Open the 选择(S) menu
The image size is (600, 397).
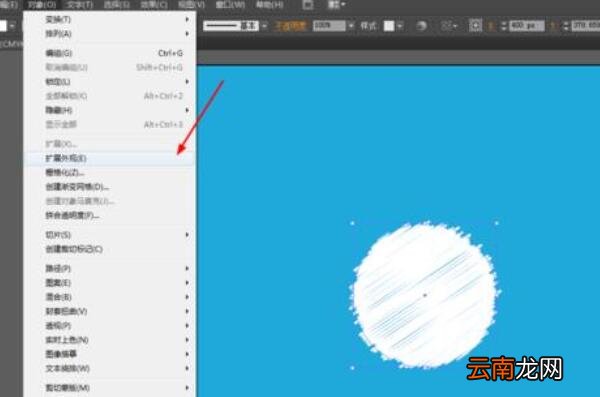(x=117, y=5)
